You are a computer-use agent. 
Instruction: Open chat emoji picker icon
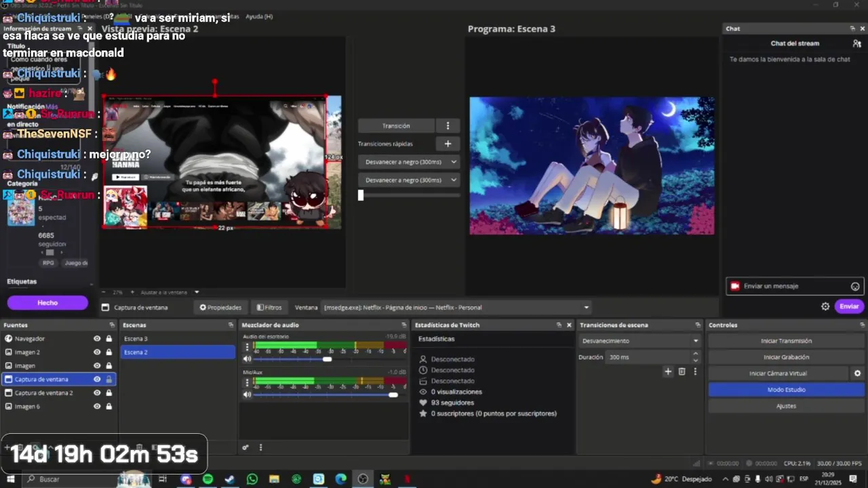pos(855,286)
